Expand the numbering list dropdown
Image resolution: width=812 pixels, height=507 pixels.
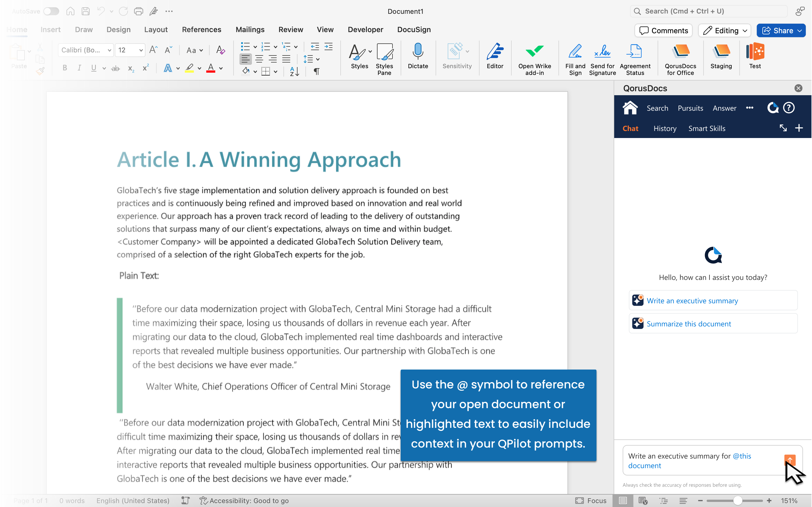pyautogui.click(x=275, y=47)
